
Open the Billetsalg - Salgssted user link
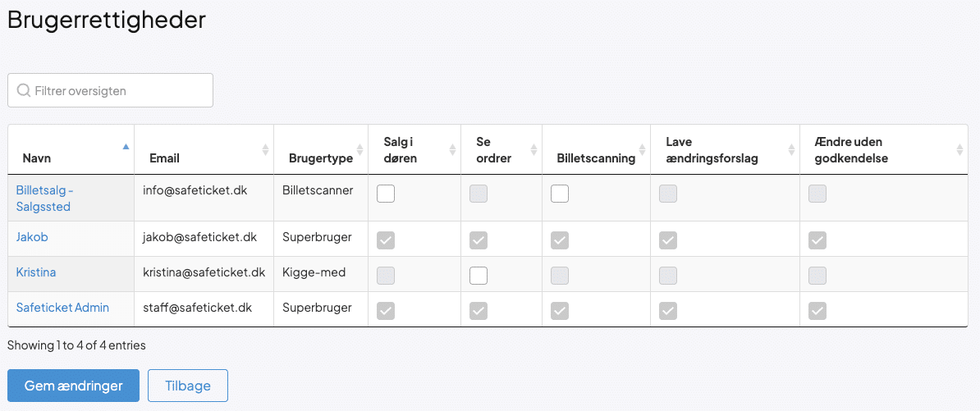pos(44,199)
